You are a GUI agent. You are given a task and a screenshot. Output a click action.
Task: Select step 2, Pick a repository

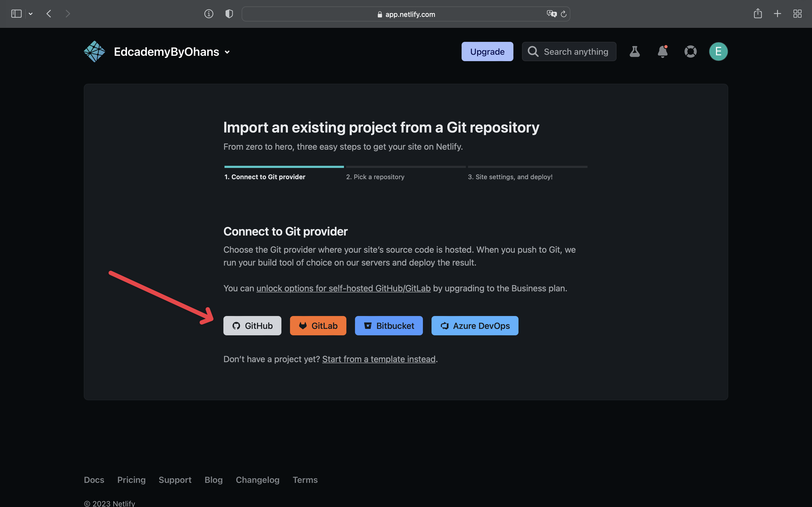click(x=375, y=177)
